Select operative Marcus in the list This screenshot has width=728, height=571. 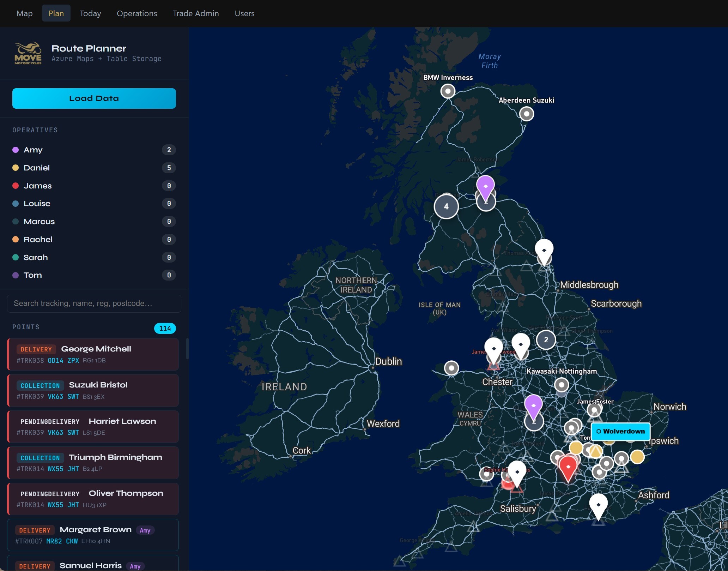click(94, 222)
